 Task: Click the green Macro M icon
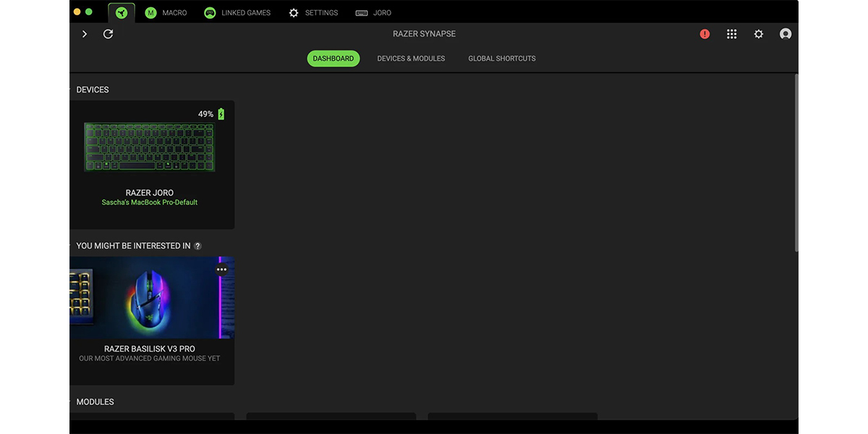150,13
